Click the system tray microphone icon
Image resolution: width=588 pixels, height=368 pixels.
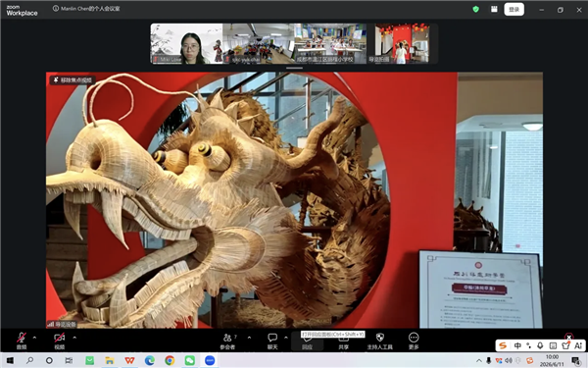pos(489,361)
